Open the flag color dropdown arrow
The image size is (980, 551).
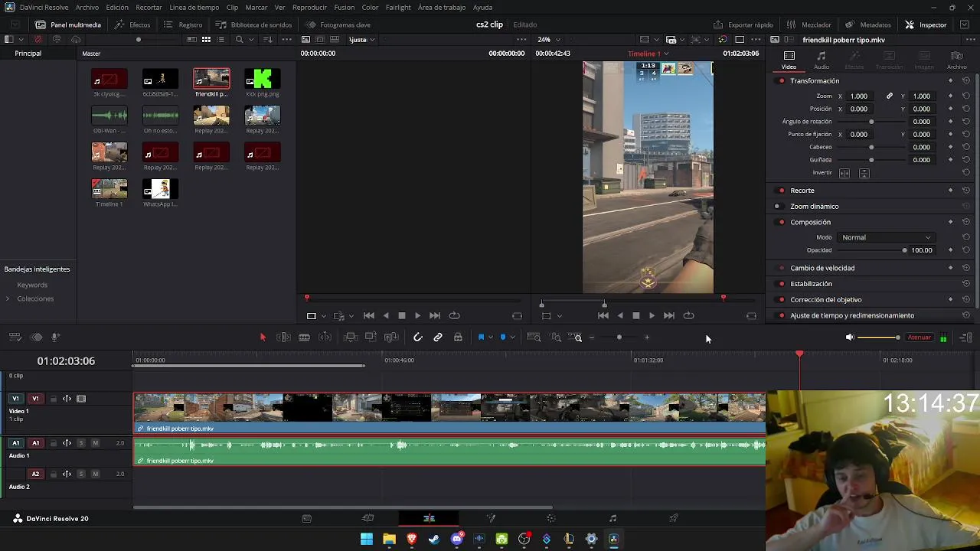(490, 337)
